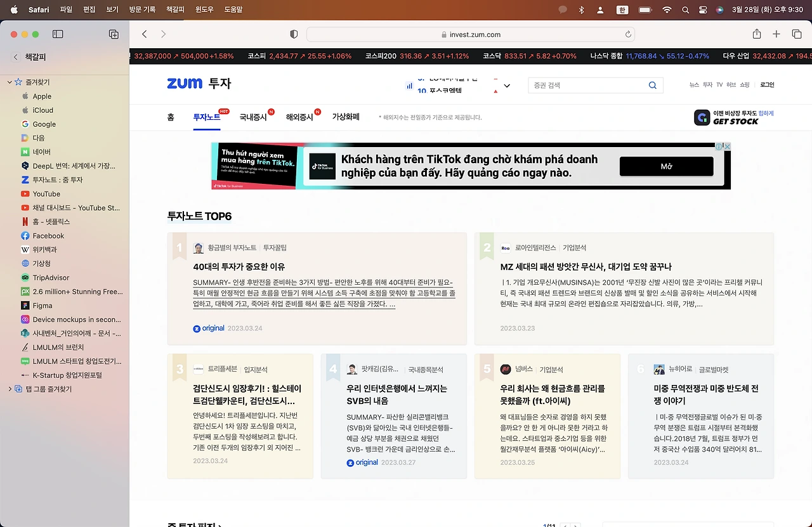Image resolution: width=812 pixels, height=527 pixels.
Task: Open the 편집 menu
Action: [x=89, y=10]
